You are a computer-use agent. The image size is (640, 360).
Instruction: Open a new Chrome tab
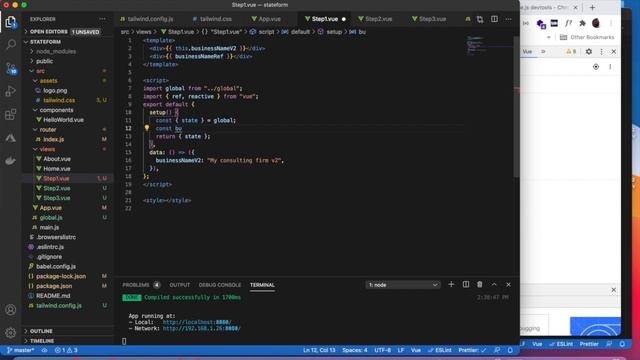pos(592,7)
